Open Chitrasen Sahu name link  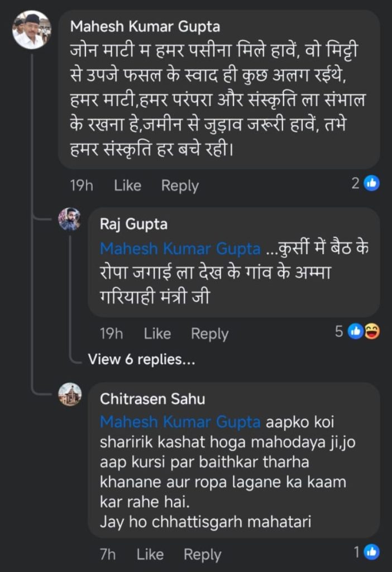coord(152,399)
